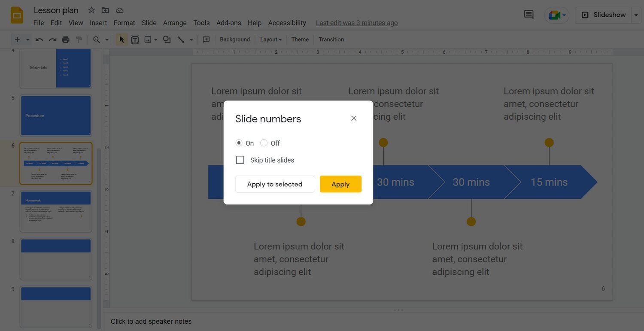Add a new slide with plus icon
644x331 pixels.
click(17, 39)
